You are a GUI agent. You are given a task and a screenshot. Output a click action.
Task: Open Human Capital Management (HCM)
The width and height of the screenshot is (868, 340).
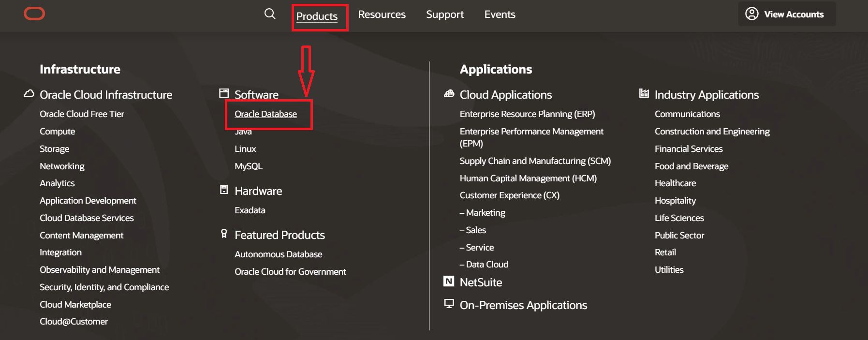click(x=528, y=178)
